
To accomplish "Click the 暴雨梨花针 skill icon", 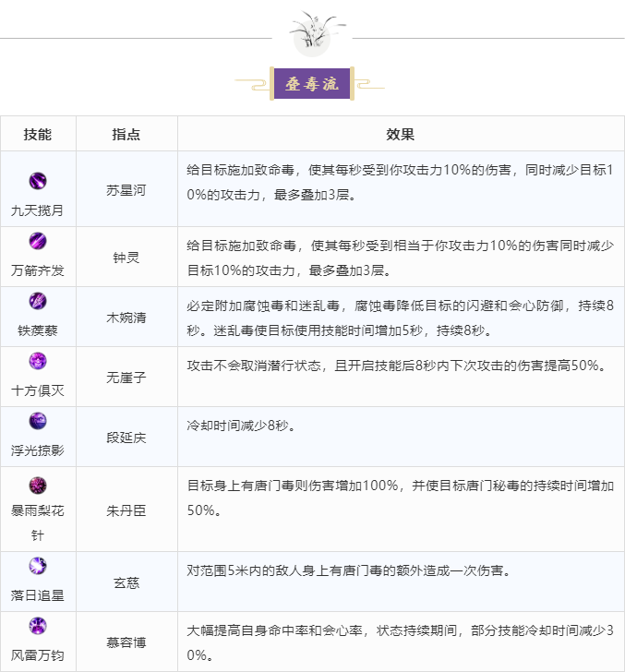I will pyautogui.click(x=38, y=486).
